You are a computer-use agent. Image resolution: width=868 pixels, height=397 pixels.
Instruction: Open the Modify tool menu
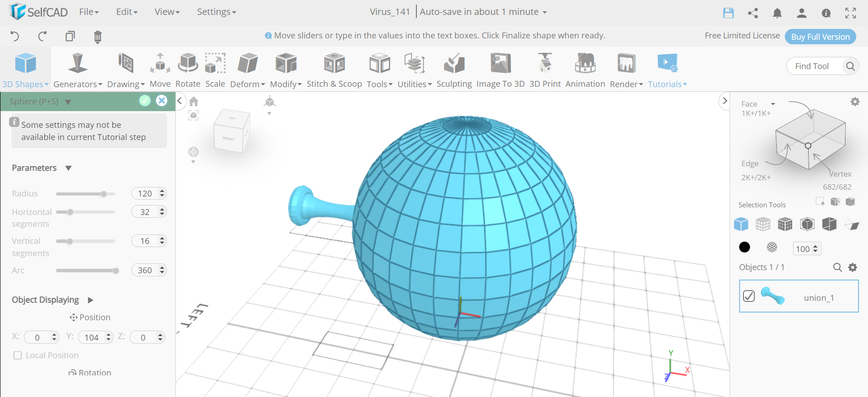286,70
